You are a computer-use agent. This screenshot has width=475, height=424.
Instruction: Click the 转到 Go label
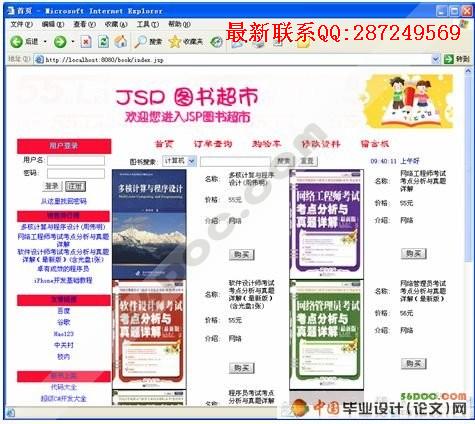[x=462, y=60]
